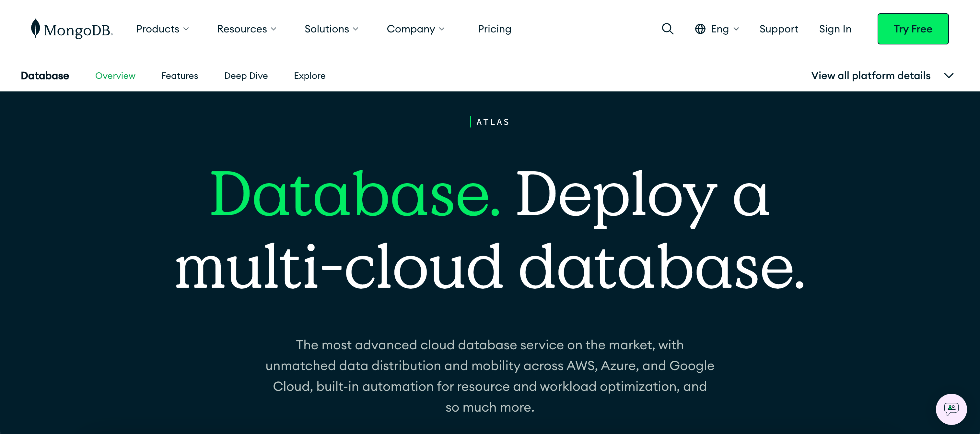
Task: Open the Support link
Action: click(x=778, y=29)
